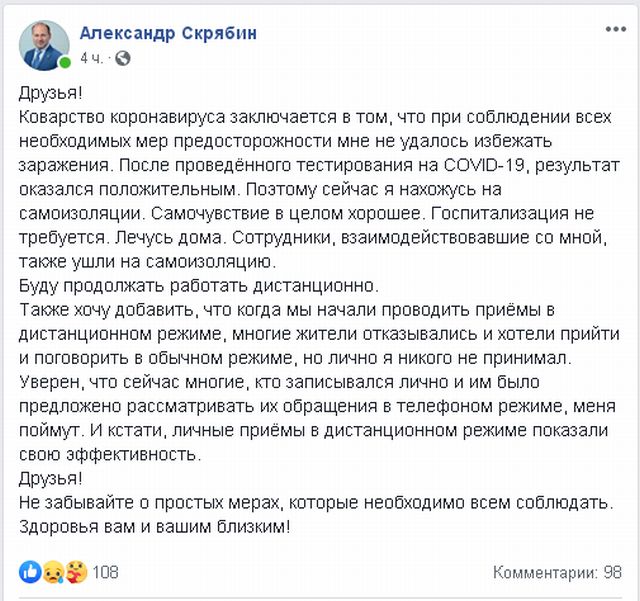Open the Александр Скрябин profile name link

[x=168, y=33]
